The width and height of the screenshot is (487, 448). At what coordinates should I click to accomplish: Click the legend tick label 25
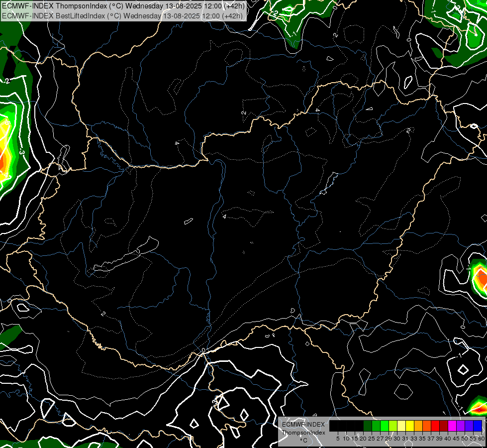point(372,439)
